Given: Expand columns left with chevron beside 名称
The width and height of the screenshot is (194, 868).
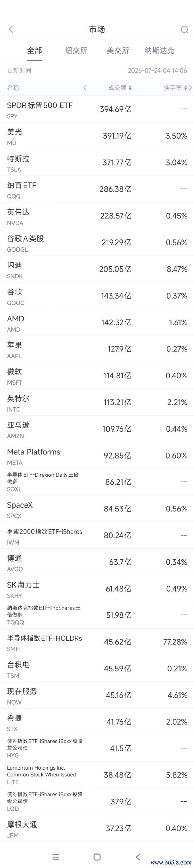Looking at the screenshot, I should coord(85,88).
